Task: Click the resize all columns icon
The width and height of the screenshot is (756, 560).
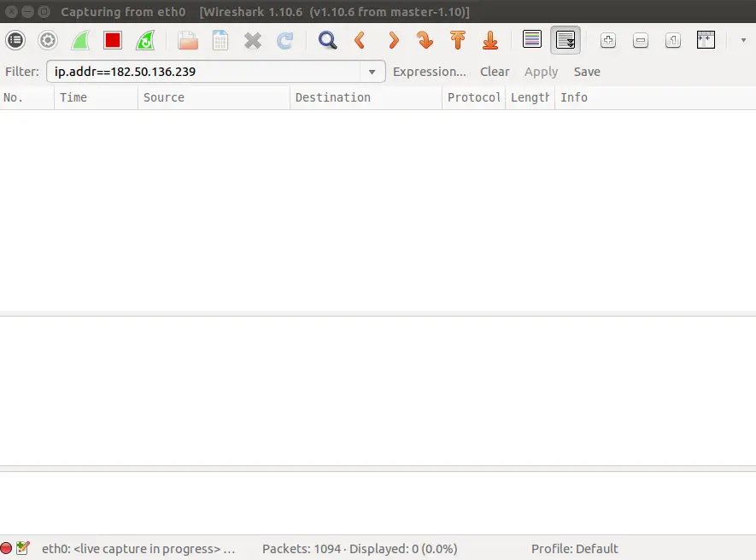Action: click(706, 39)
